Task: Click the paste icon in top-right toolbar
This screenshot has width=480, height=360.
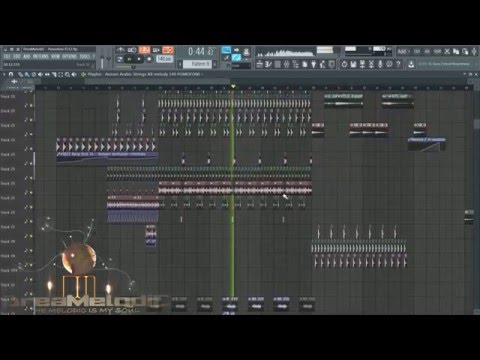Action: pos(465,51)
